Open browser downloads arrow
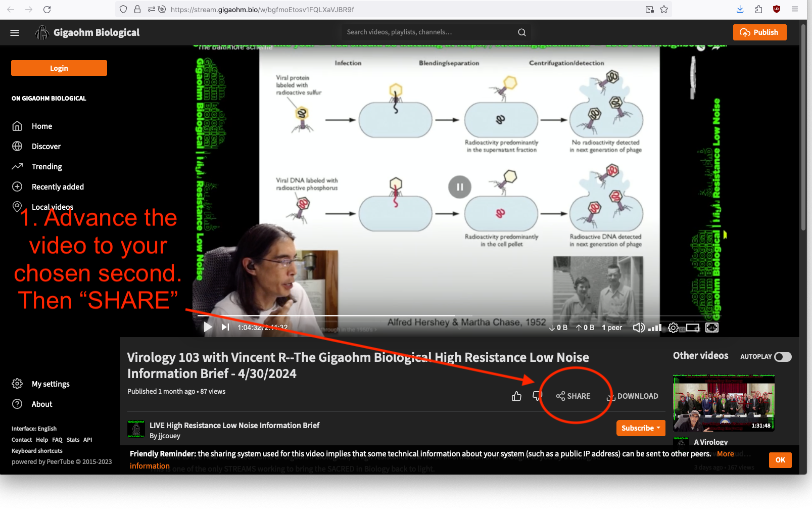The height and width of the screenshot is (512, 812). 740,9
